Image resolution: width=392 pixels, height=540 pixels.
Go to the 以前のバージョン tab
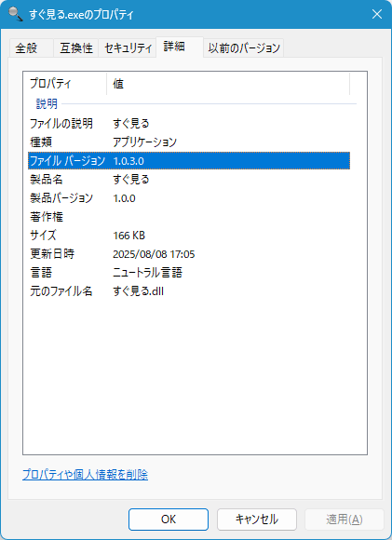tap(244, 47)
